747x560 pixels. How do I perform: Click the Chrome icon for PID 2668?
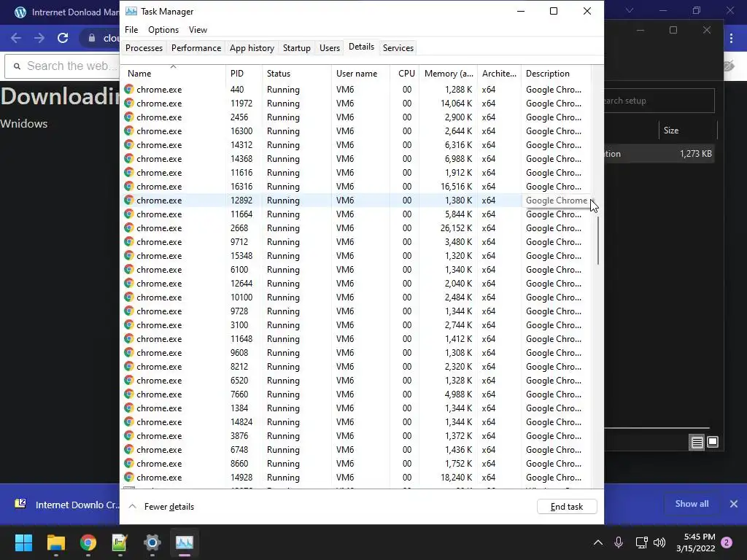[128, 227]
